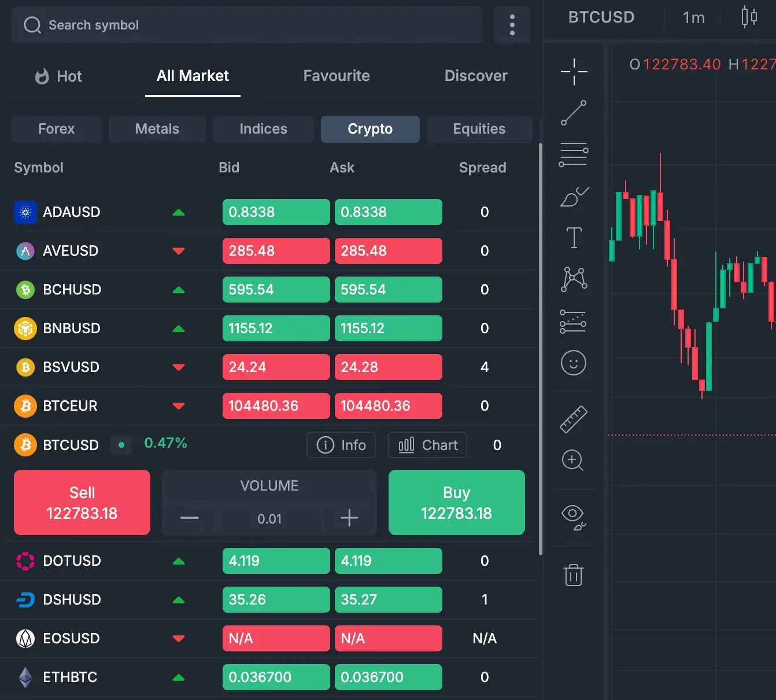Click the zoom in magnifier tool
This screenshot has height=700, width=776.
click(x=573, y=460)
